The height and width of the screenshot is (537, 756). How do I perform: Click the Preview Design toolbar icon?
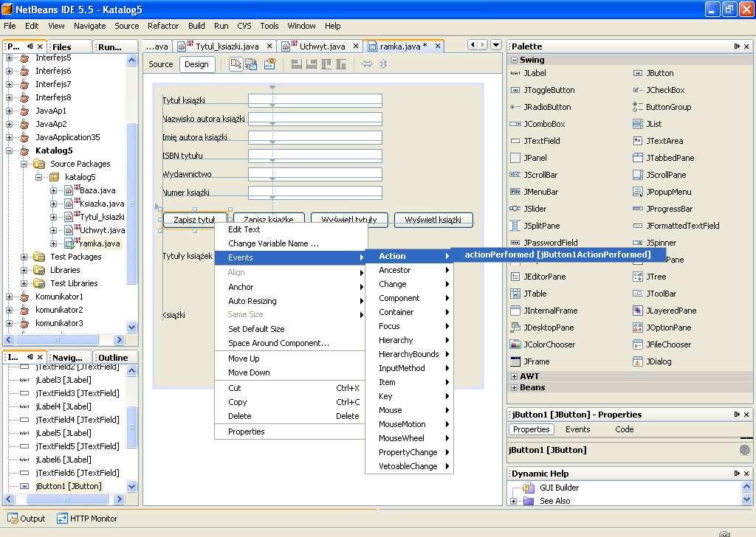click(x=269, y=64)
